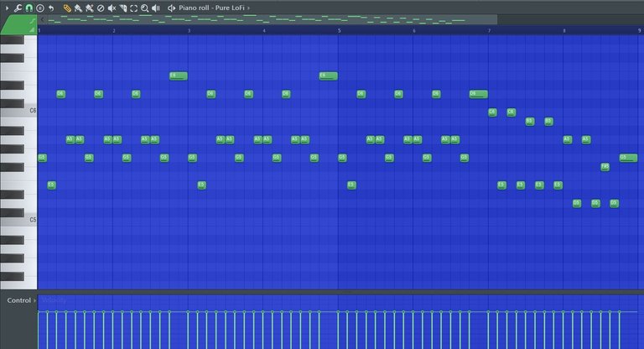Select the Paint drum sequencer tool
The width and height of the screenshot is (644, 349).
(89, 8)
